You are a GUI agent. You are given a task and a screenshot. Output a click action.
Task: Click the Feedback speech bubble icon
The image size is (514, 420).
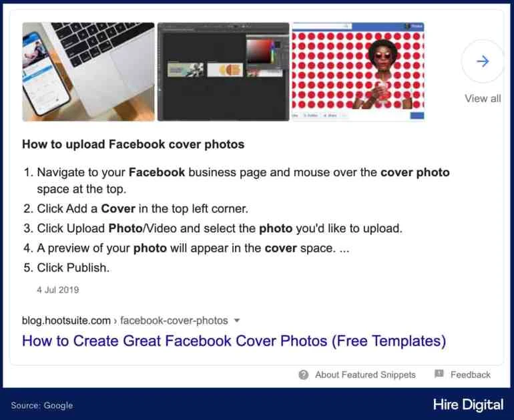(x=439, y=374)
